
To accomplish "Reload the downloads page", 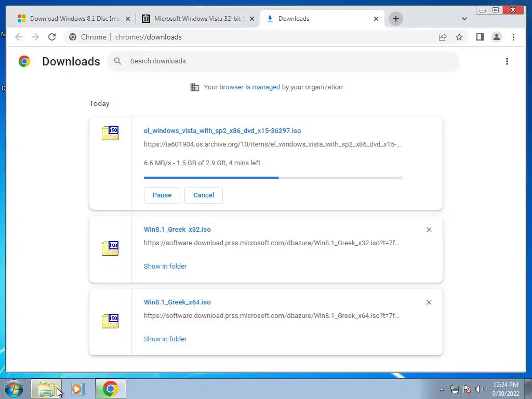I will pyautogui.click(x=52, y=37).
